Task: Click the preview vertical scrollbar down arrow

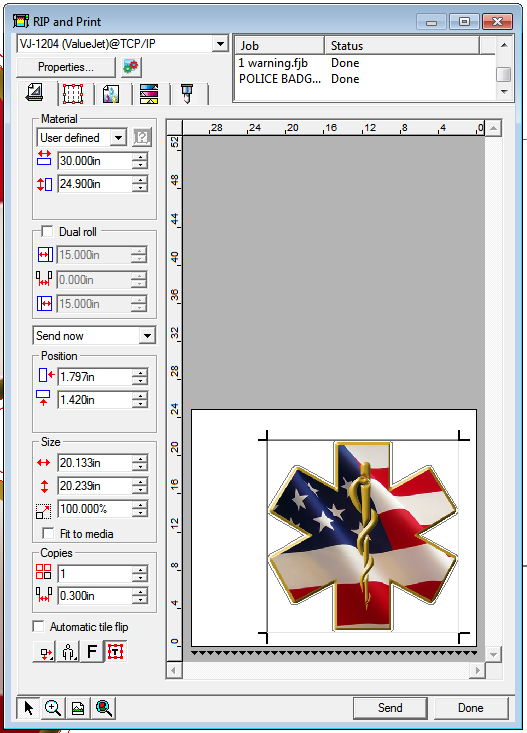Action: tap(493, 654)
